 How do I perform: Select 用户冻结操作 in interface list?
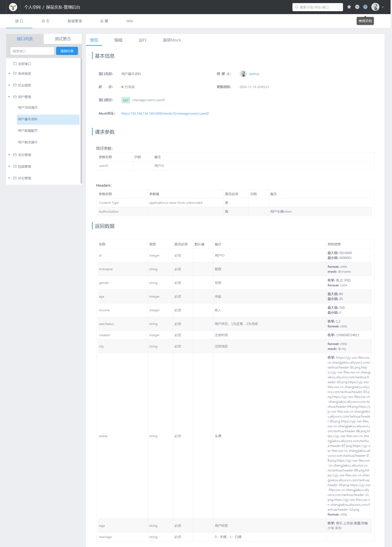[x=28, y=108]
